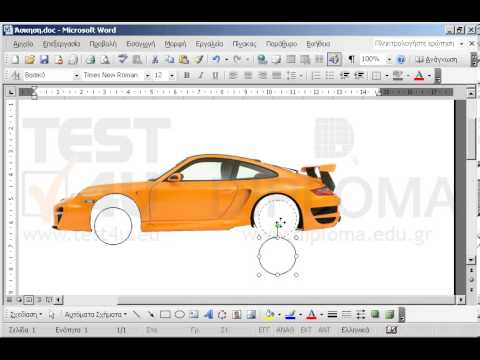The width and height of the screenshot is (480, 360).
Task: Open a file with the folder icon
Action: (x=30, y=60)
